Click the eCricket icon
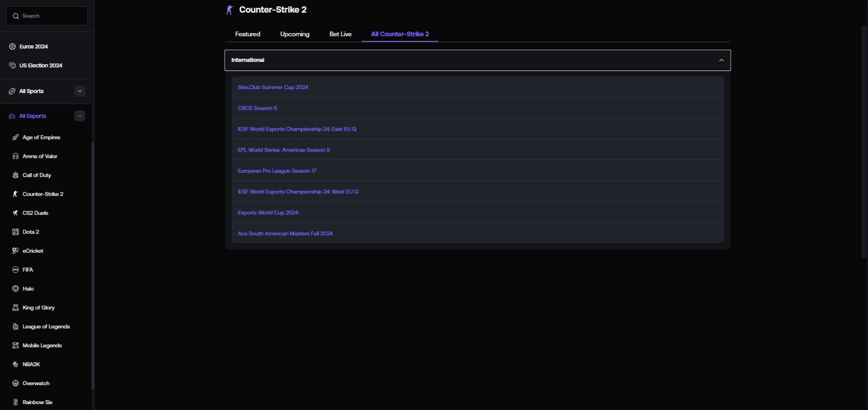868x410 pixels. tap(15, 251)
